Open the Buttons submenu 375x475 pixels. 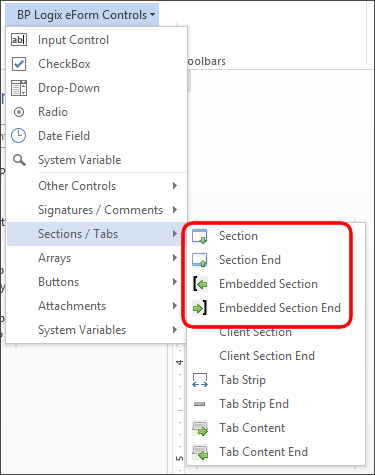tap(97, 282)
